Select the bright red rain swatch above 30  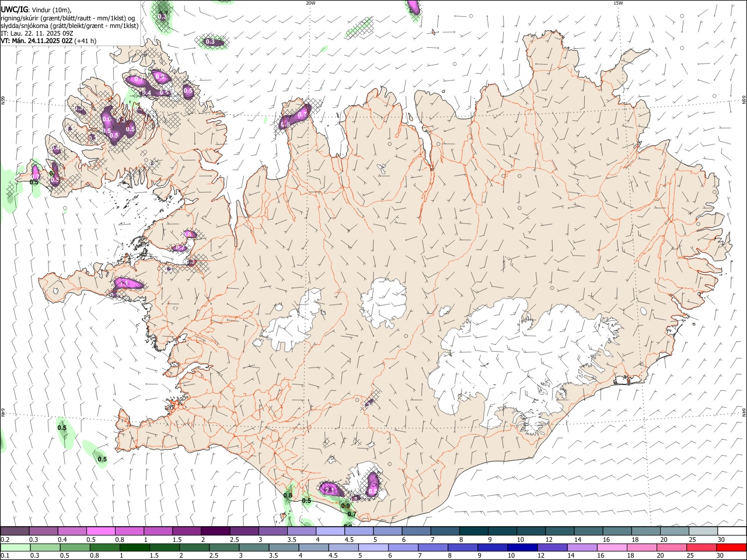pos(731,547)
